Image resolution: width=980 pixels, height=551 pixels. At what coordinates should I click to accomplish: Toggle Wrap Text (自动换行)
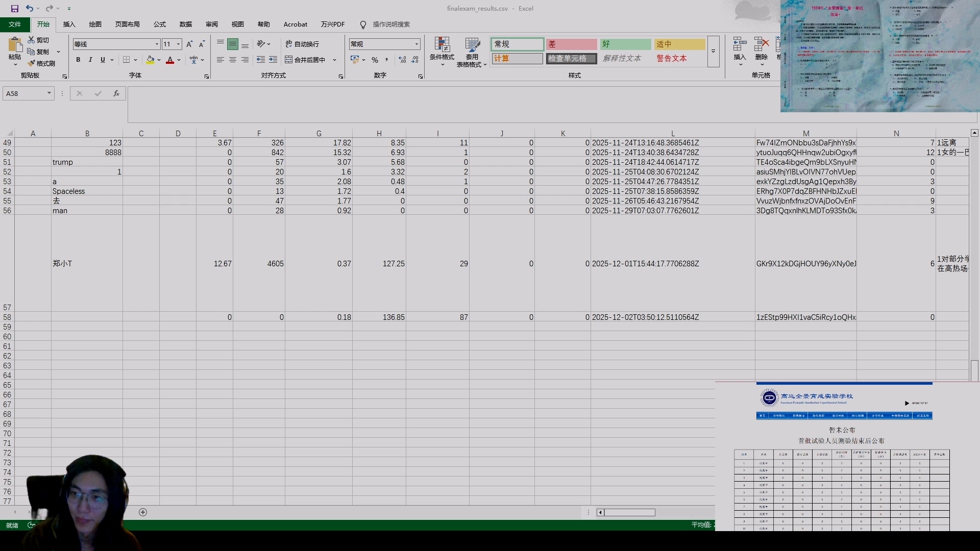[302, 44]
